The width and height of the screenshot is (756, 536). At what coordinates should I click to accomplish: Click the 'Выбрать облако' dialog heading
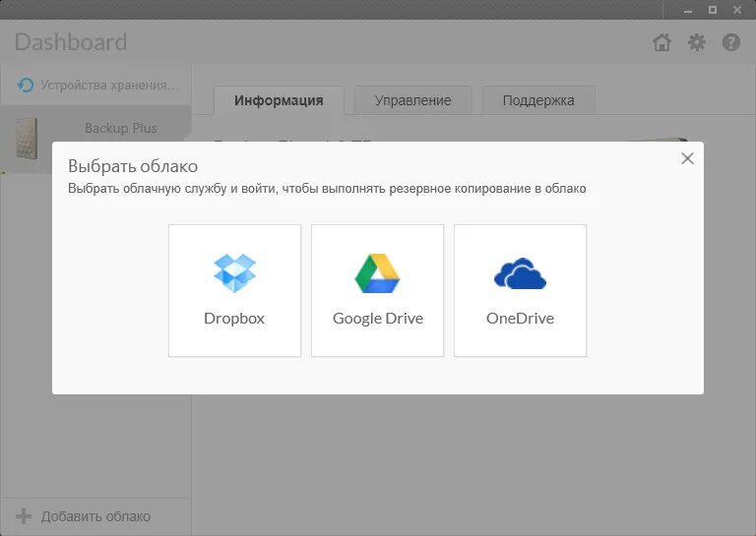[x=133, y=166]
